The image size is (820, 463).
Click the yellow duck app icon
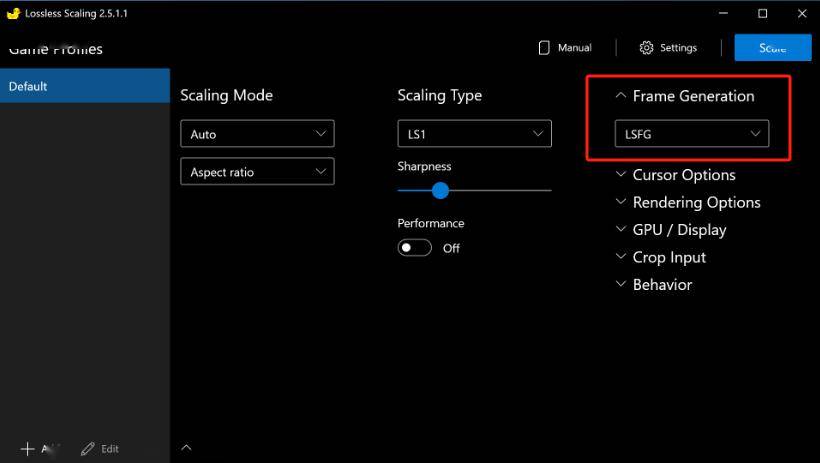[x=13, y=14]
